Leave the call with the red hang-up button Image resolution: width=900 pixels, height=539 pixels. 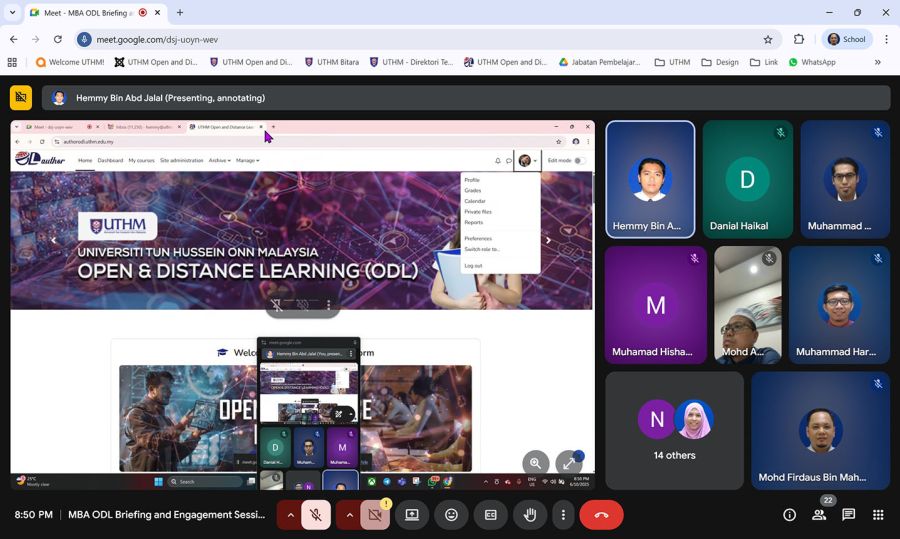[601, 515]
